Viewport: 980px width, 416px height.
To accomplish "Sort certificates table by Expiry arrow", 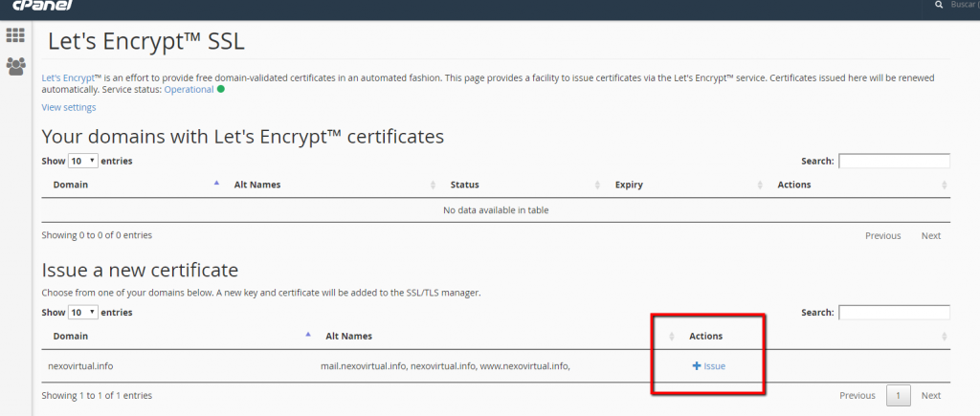I will point(760,185).
